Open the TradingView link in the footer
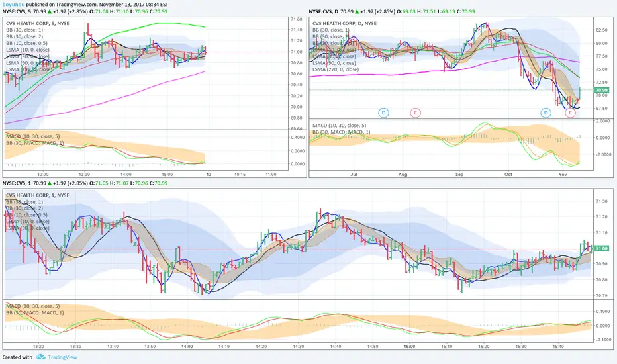 [x=63, y=357]
